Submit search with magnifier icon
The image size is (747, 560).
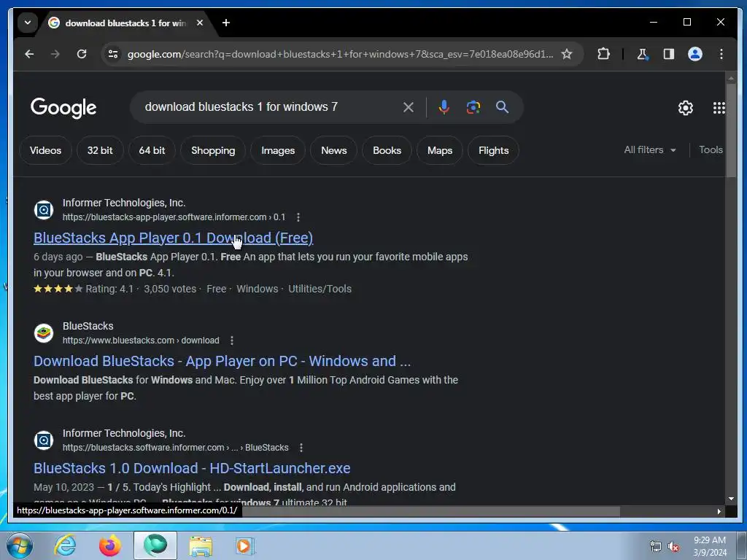(x=502, y=107)
